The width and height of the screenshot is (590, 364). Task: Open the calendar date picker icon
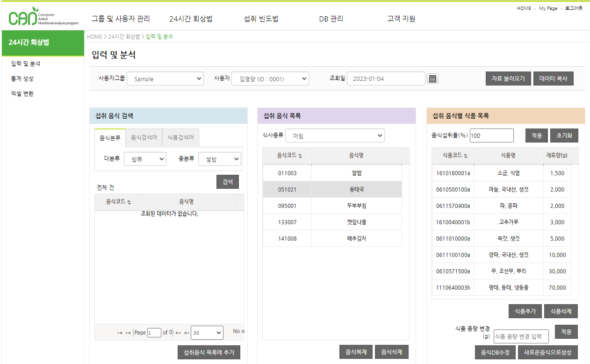[x=432, y=79]
